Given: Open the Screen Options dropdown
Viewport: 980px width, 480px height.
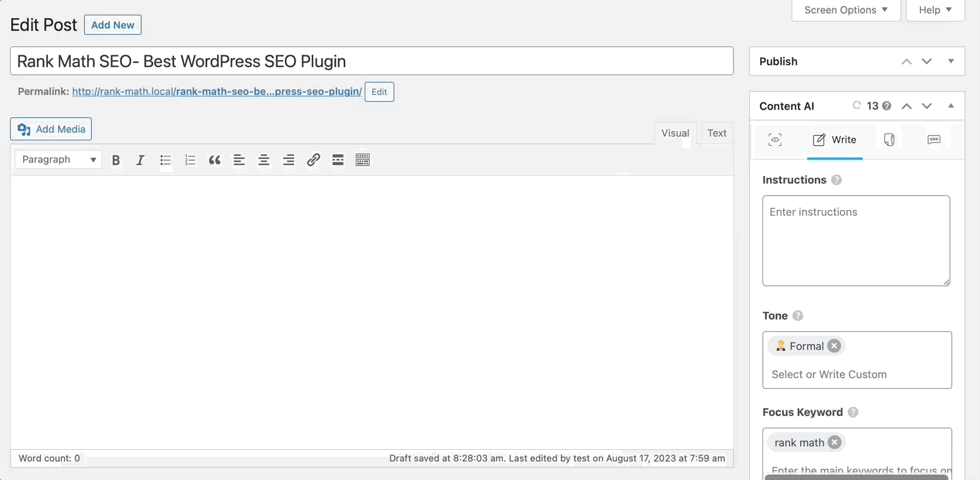Looking at the screenshot, I should (846, 10).
